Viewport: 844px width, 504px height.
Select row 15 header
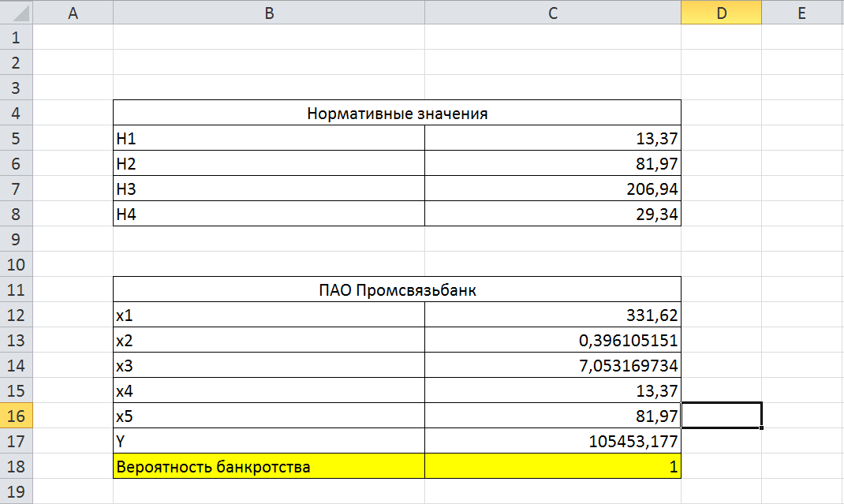pyautogui.click(x=16, y=390)
